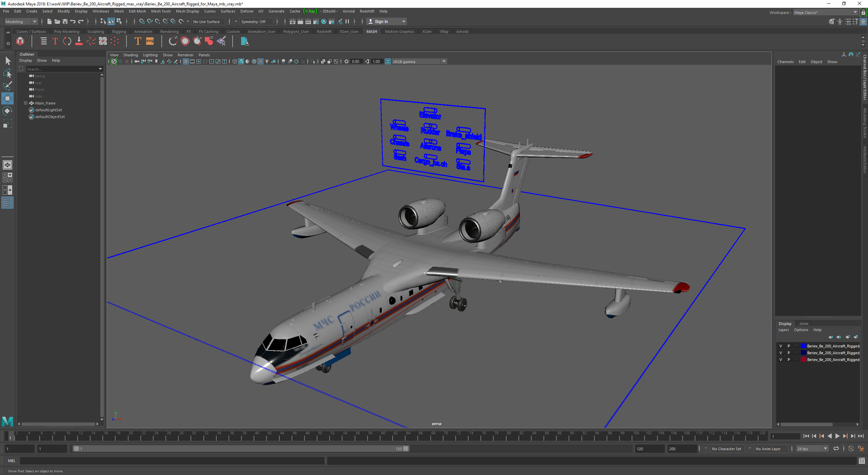Save the scene with the floppy disk icon

(x=65, y=21)
